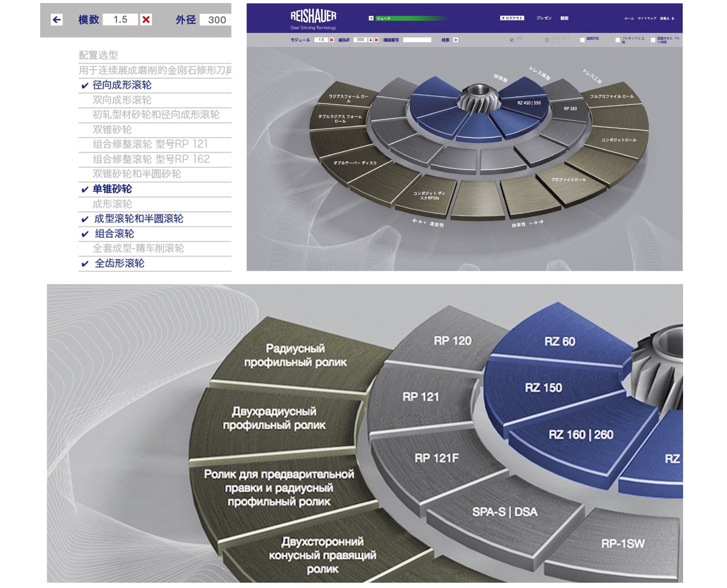Click the ログアウト button
This screenshot has height=588, width=727.
512,18
